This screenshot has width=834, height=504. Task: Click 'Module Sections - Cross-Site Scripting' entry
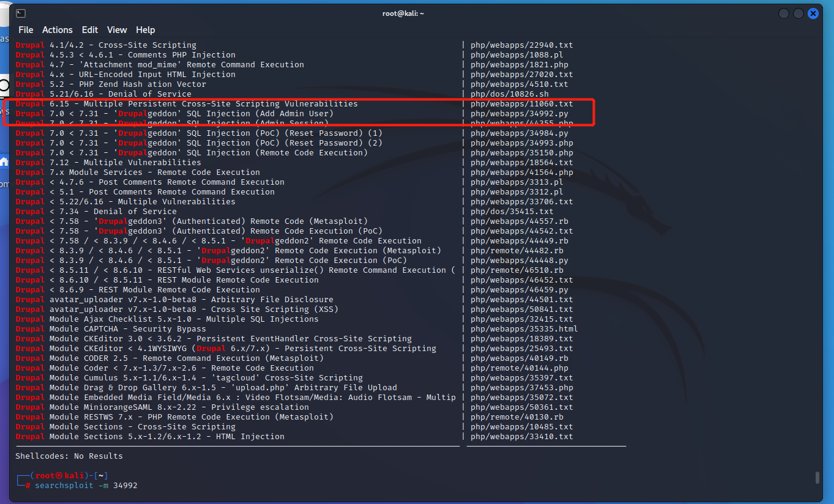(143, 427)
